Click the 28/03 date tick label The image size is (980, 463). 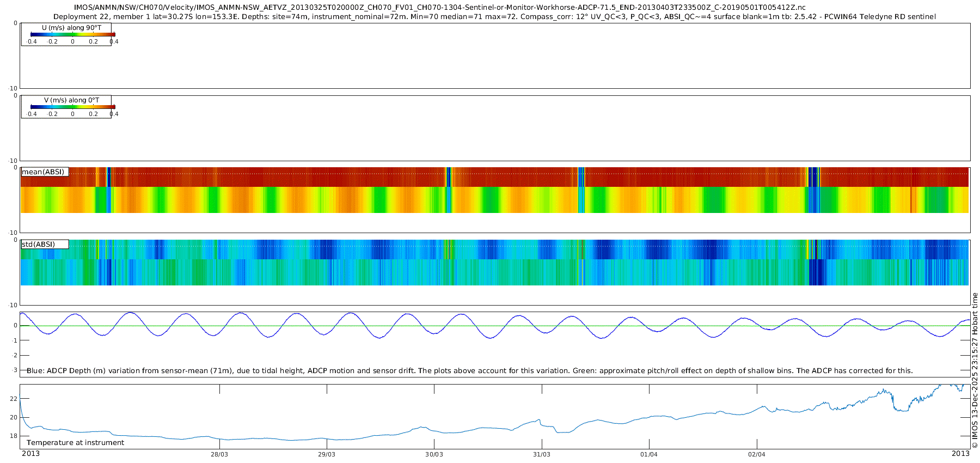(219, 454)
